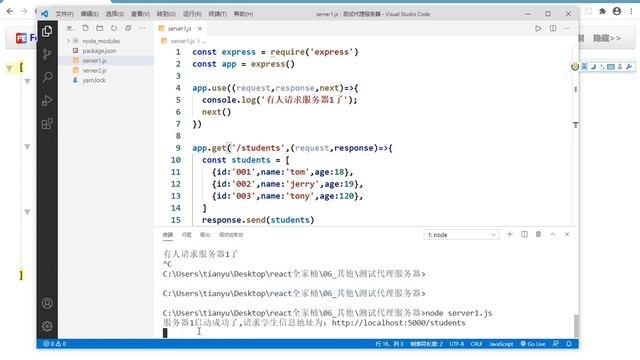Go back in the browser window

(x=10, y=11)
